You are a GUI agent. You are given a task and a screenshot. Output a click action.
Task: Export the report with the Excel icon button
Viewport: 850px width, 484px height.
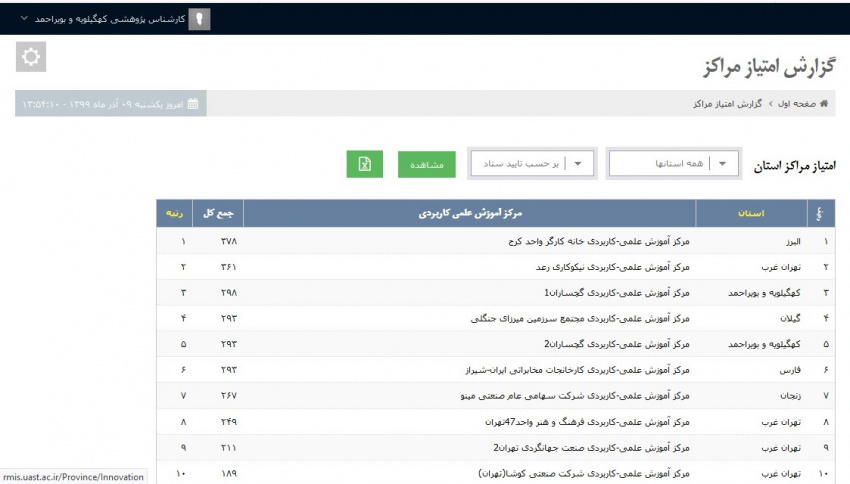point(364,164)
